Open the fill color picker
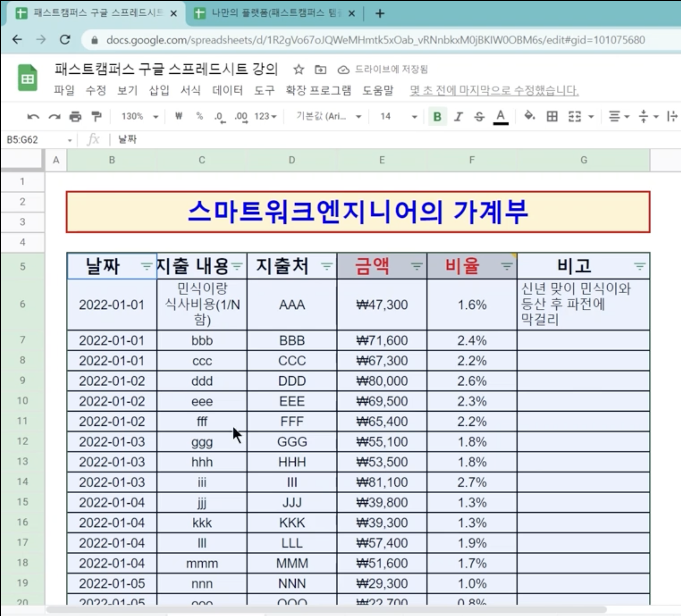The width and height of the screenshot is (681, 616). click(529, 116)
